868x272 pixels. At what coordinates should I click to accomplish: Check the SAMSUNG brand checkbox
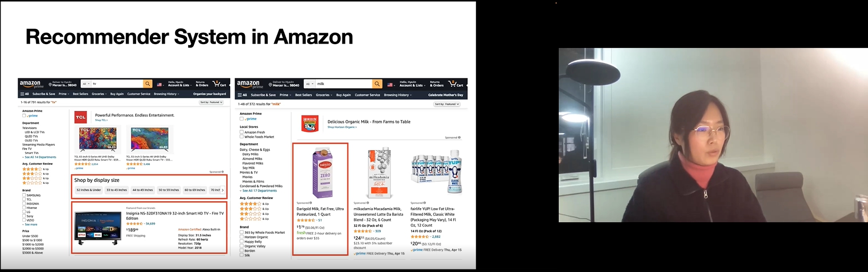coord(24,195)
